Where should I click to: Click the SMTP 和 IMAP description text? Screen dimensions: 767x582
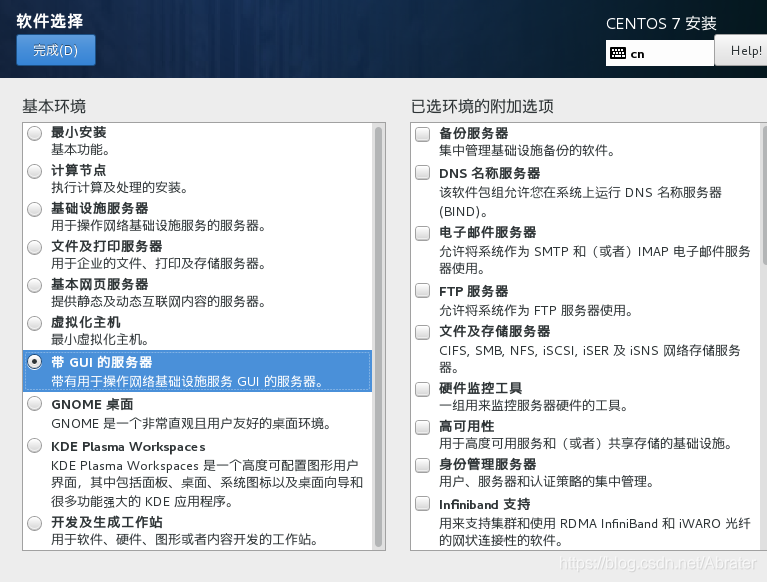(x=595, y=260)
